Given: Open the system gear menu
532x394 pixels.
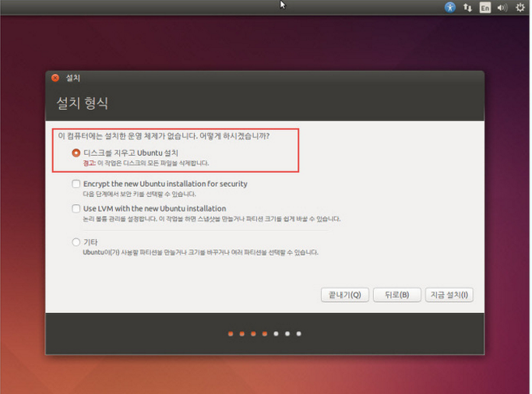Looking at the screenshot, I should (520, 8).
